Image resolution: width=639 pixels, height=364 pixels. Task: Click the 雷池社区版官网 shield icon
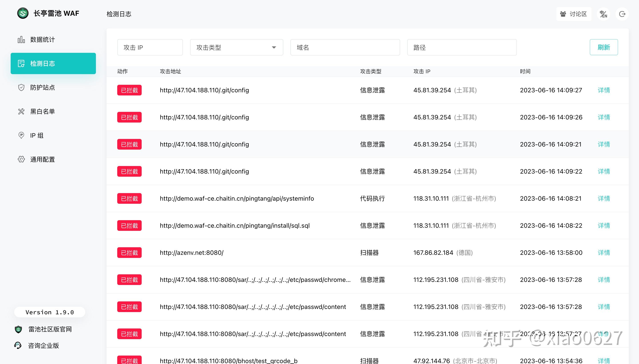(18, 329)
